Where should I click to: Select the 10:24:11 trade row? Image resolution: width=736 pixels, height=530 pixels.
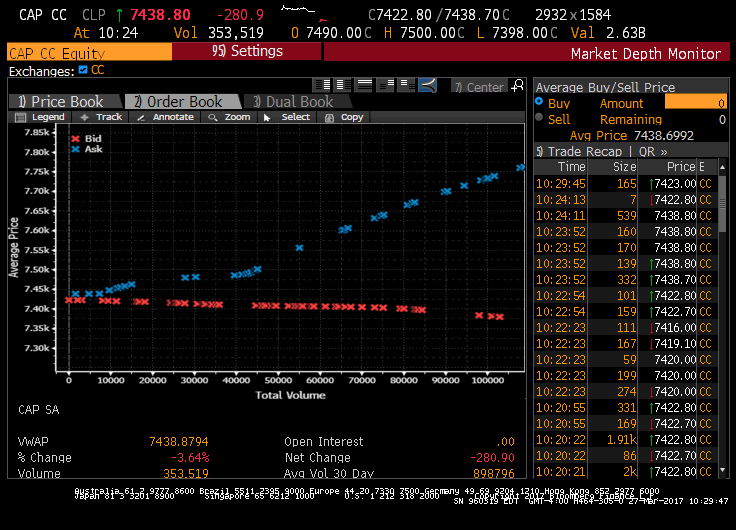click(x=626, y=215)
